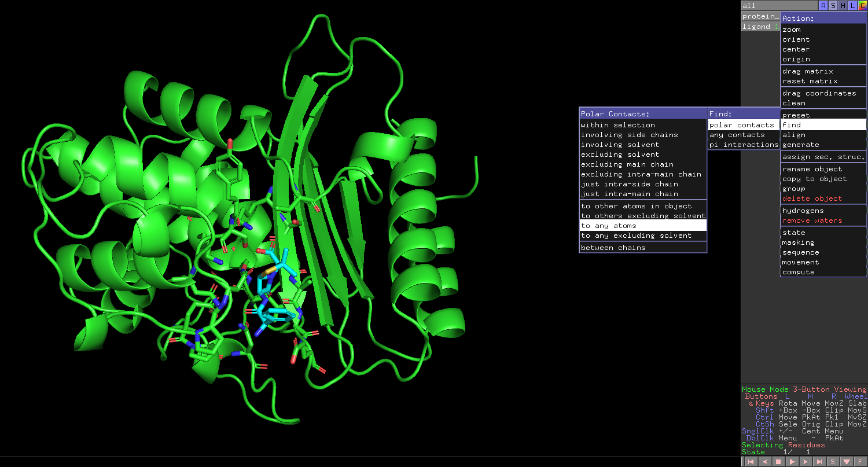Viewport: 868px width, 467px height.
Task: Click 'to other atoms in object'
Action: [643, 206]
